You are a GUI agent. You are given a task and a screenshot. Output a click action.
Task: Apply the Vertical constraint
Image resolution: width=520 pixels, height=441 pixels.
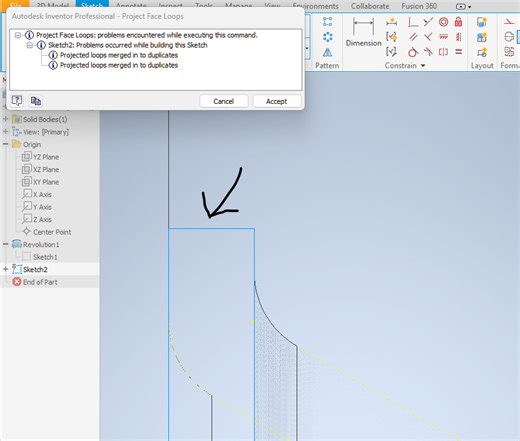click(x=459, y=37)
